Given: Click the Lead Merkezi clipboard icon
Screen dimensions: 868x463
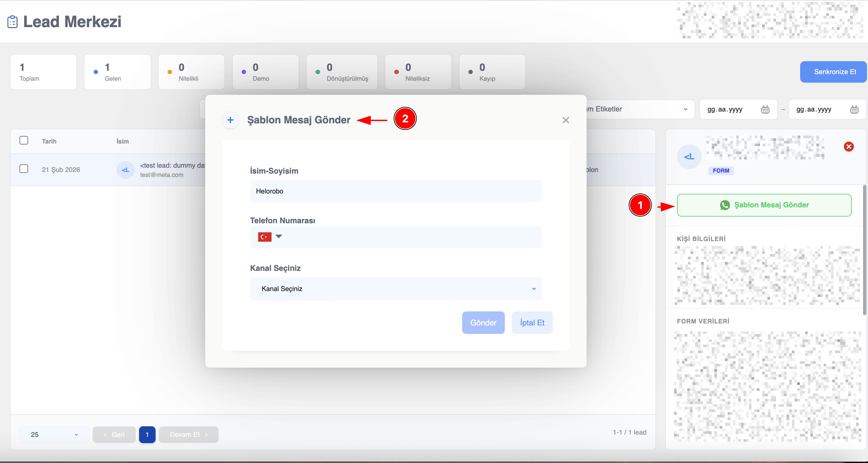Looking at the screenshot, I should [13, 22].
